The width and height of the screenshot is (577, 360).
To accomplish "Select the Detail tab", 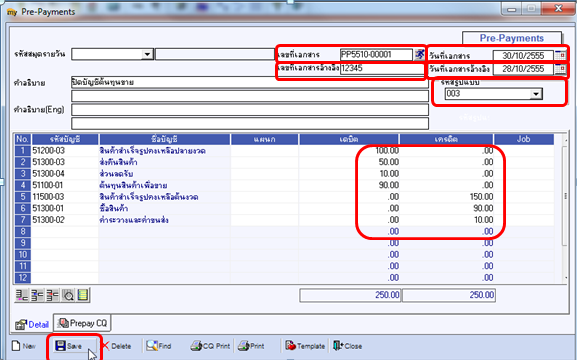I will 32,324.
